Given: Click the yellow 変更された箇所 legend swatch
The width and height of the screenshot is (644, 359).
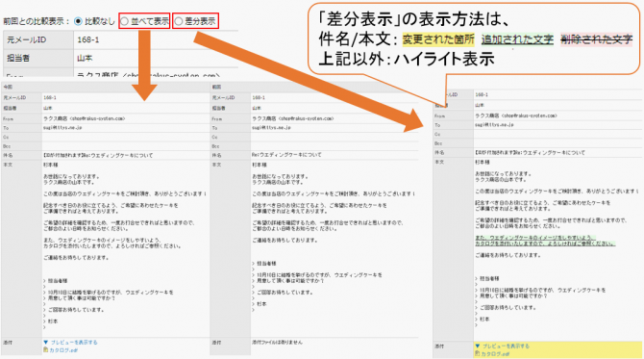Looking at the screenshot, I should 438,39.
